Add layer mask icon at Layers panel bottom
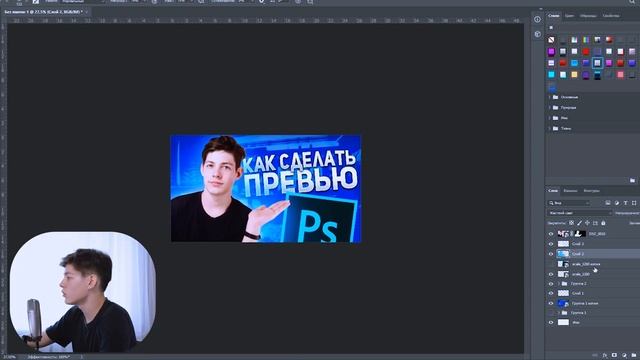Image resolution: width=640 pixels, height=360 pixels. [614, 356]
